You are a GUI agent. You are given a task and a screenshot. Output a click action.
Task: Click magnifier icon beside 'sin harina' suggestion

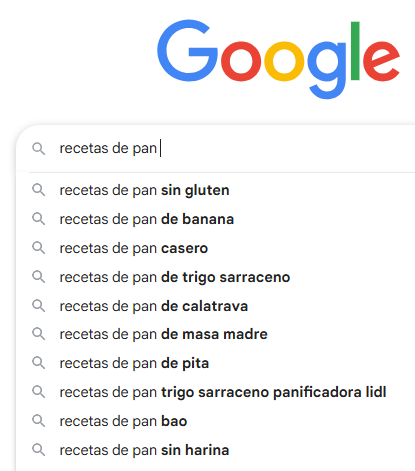[38, 450]
